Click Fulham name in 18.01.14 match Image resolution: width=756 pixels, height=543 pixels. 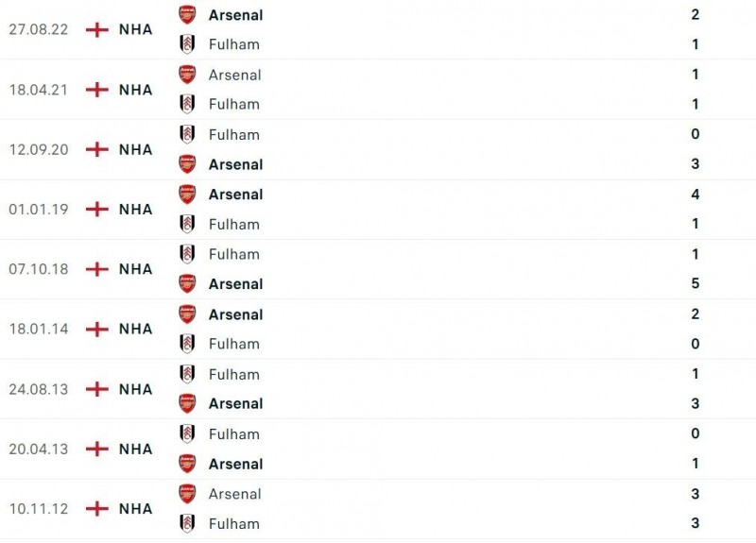pyautogui.click(x=233, y=344)
